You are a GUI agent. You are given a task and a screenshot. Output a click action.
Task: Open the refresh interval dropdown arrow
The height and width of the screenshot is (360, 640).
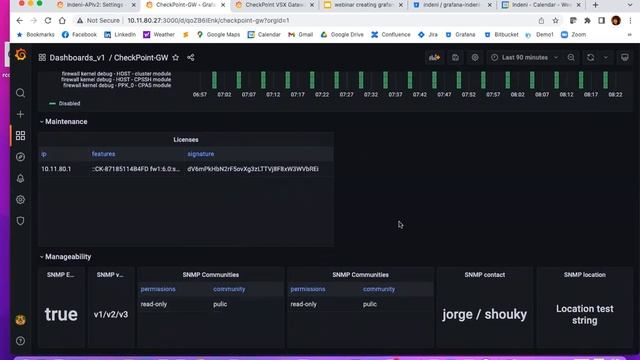[x=606, y=58]
